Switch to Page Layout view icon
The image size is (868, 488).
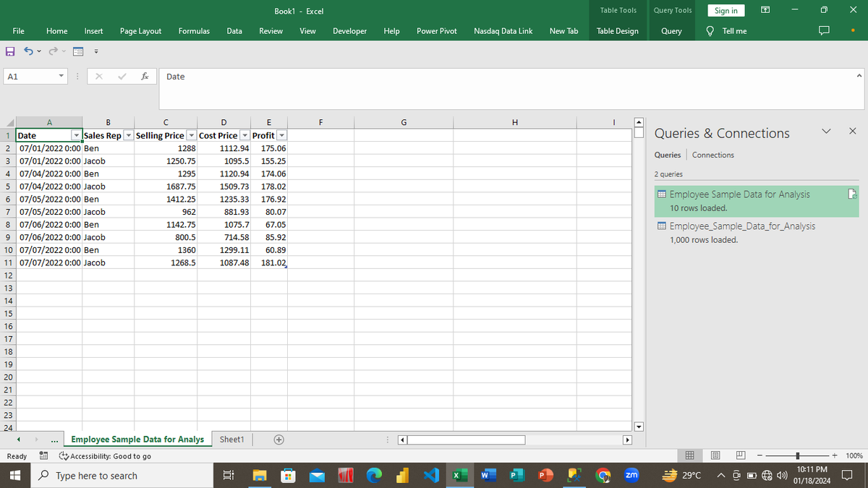coord(716,456)
